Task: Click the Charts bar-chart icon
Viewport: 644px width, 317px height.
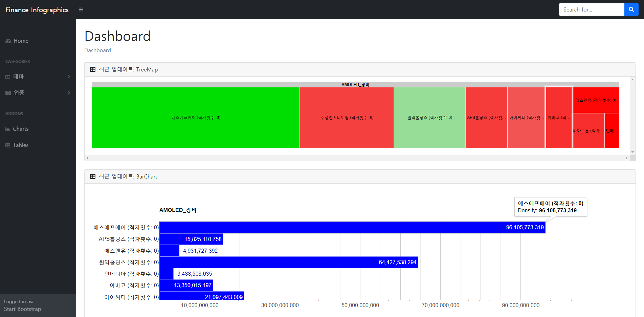Action: click(x=8, y=129)
